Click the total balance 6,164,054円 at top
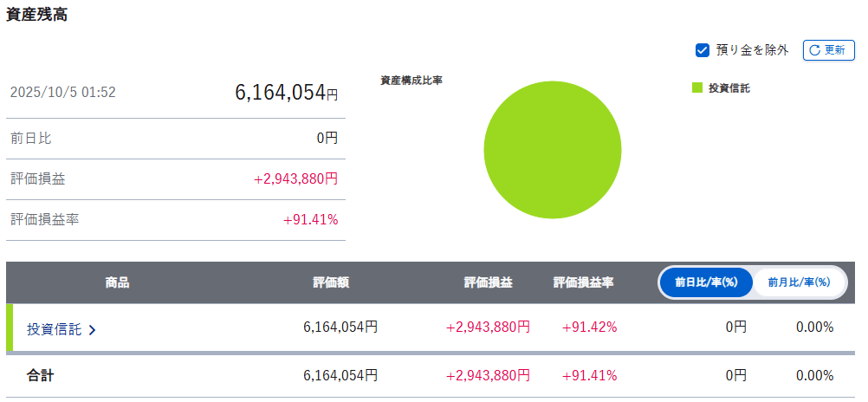Viewport: 868px width, 402px height. coord(286,92)
